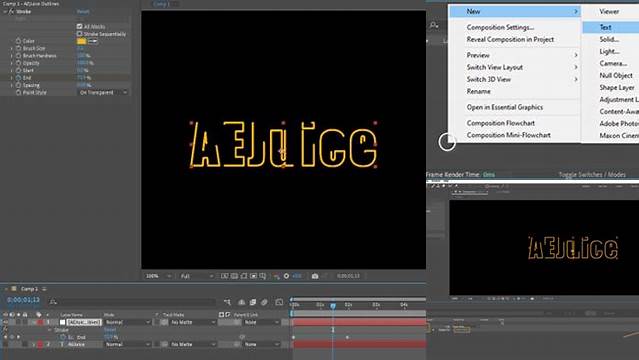Open the Show Channel color icon

tap(276, 276)
